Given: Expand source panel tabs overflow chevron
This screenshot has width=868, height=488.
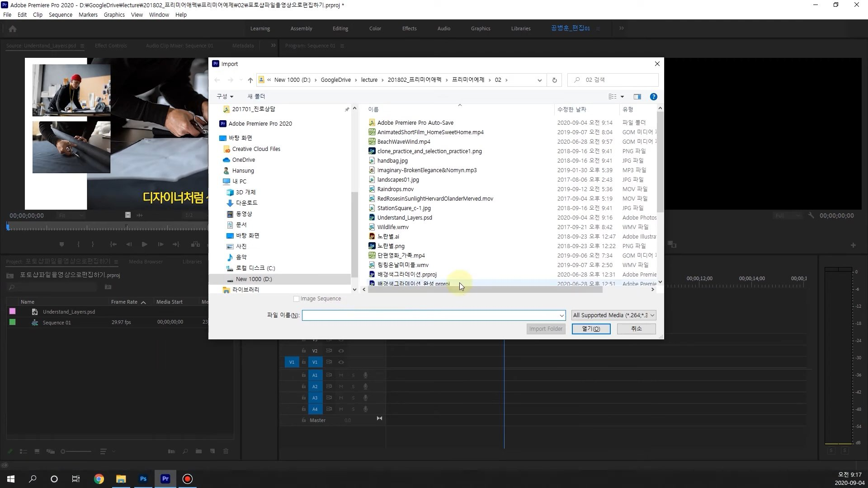Looking at the screenshot, I should point(273,46).
